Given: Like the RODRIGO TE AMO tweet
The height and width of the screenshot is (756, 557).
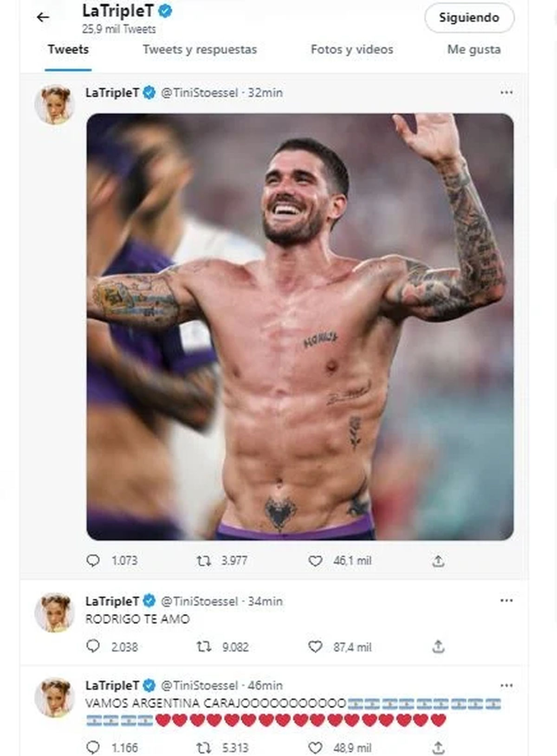Looking at the screenshot, I should 315,646.
